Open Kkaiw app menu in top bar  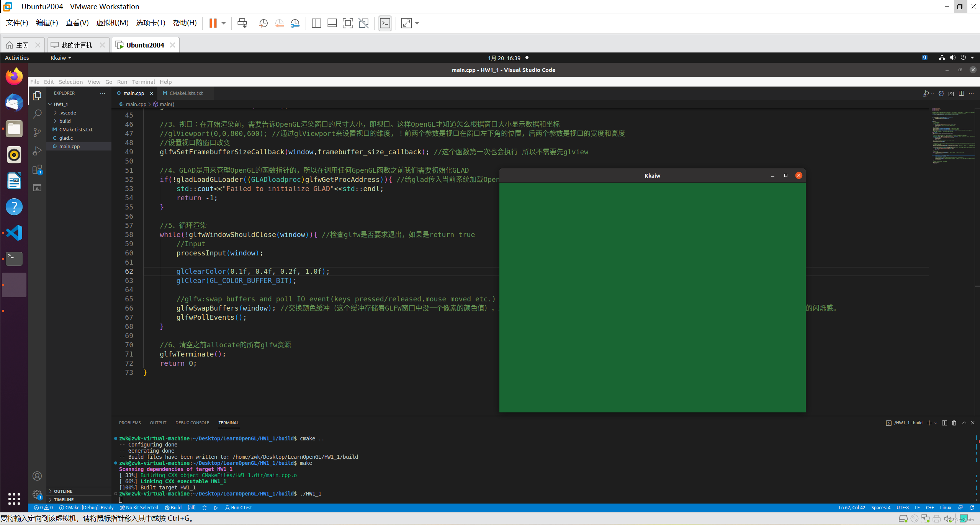point(61,58)
